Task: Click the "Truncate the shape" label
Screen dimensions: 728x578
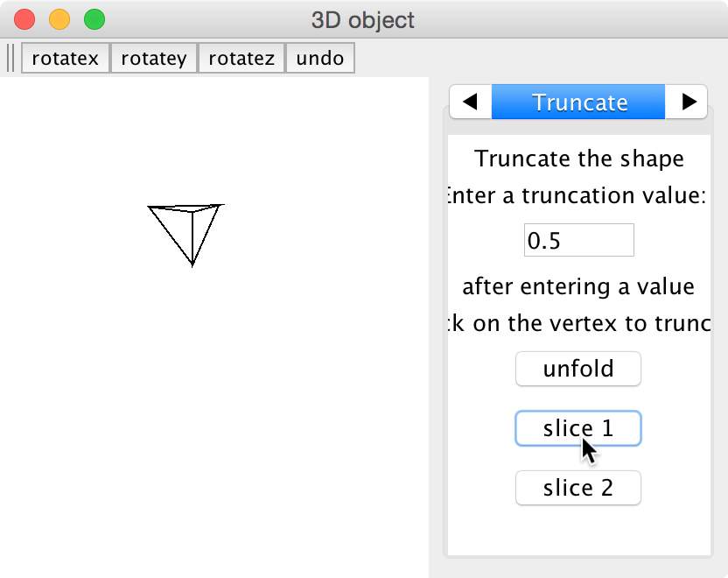Action: [x=579, y=159]
